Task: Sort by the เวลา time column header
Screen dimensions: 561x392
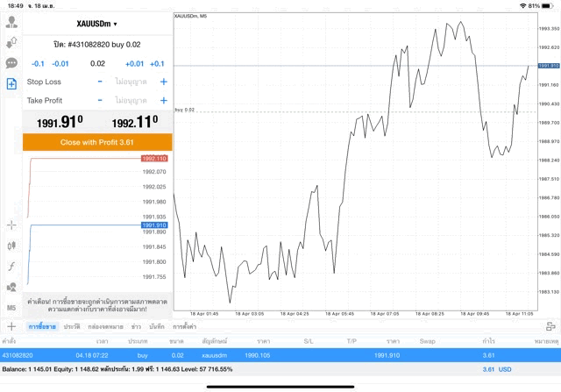Action: [102, 341]
